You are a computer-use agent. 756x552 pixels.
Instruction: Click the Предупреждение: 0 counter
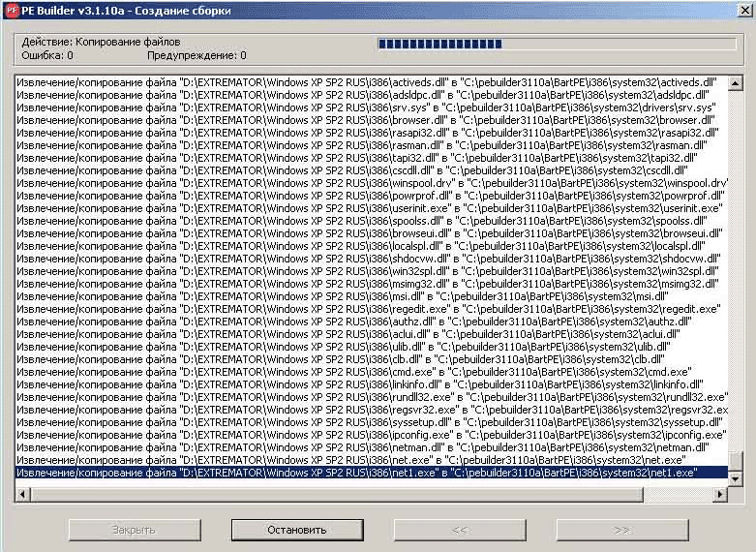(197, 55)
